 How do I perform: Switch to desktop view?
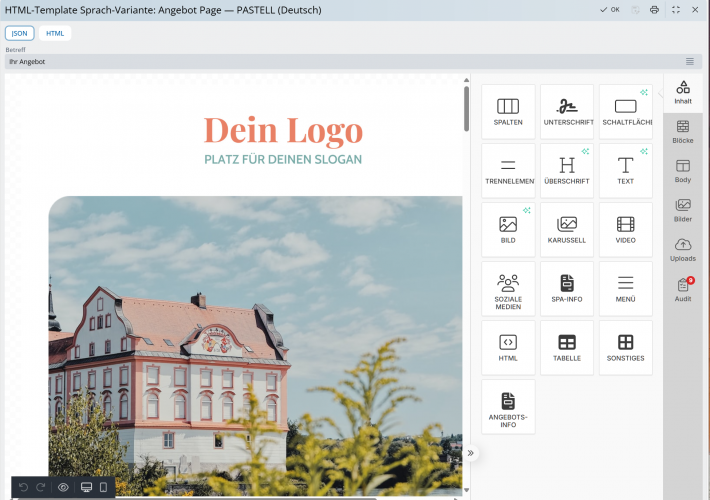[x=86, y=487]
